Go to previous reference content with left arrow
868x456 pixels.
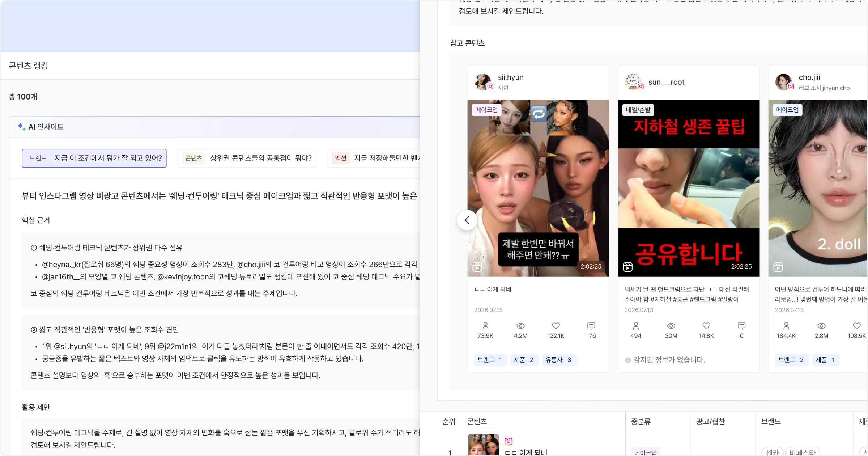pyautogui.click(x=467, y=220)
